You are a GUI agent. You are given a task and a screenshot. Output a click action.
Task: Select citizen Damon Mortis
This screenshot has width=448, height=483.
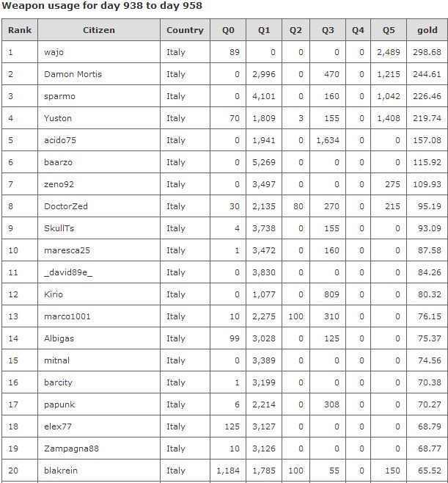pyautogui.click(x=73, y=74)
